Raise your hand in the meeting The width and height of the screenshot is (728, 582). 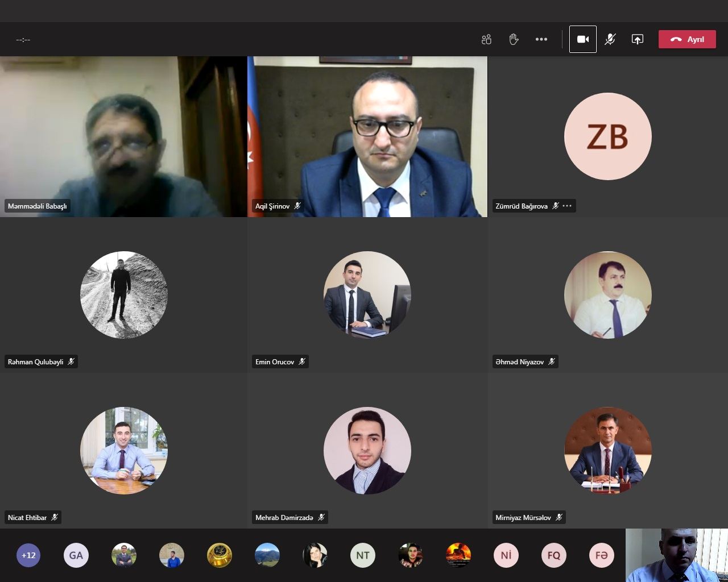(x=514, y=39)
